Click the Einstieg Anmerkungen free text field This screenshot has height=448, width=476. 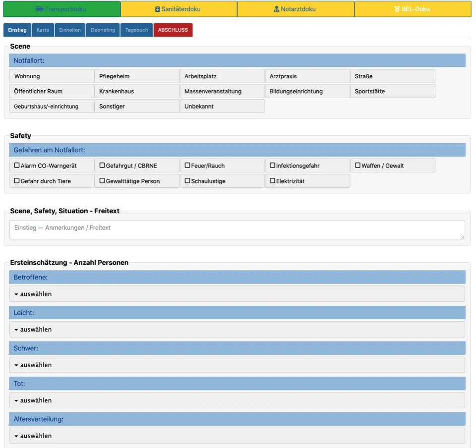[x=237, y=230]
